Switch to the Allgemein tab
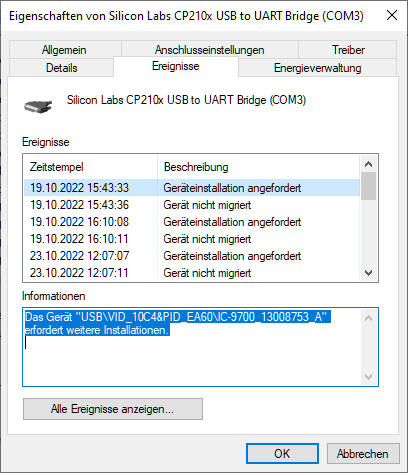 tap(64, 50)
